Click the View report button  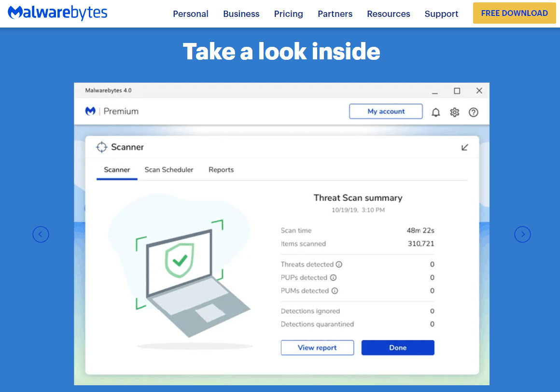click(x=318, y=348)
